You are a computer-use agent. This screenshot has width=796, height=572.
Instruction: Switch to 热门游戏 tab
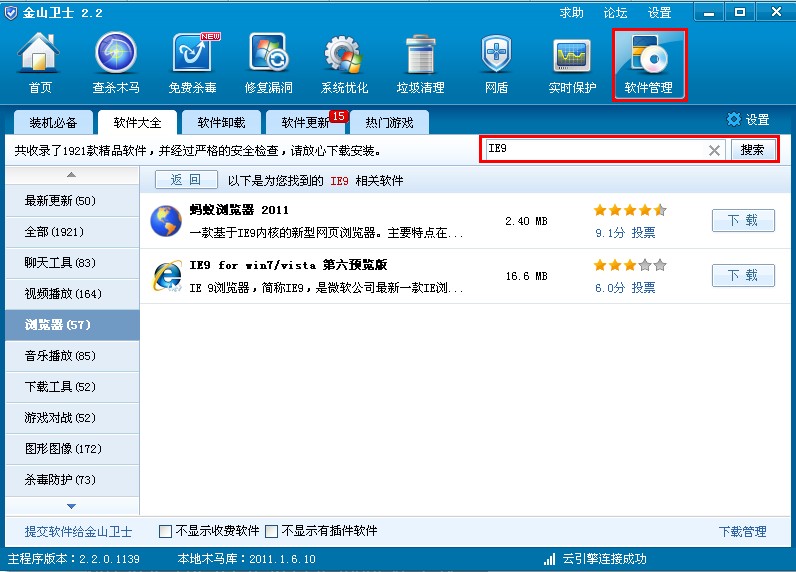pos(389,122)
